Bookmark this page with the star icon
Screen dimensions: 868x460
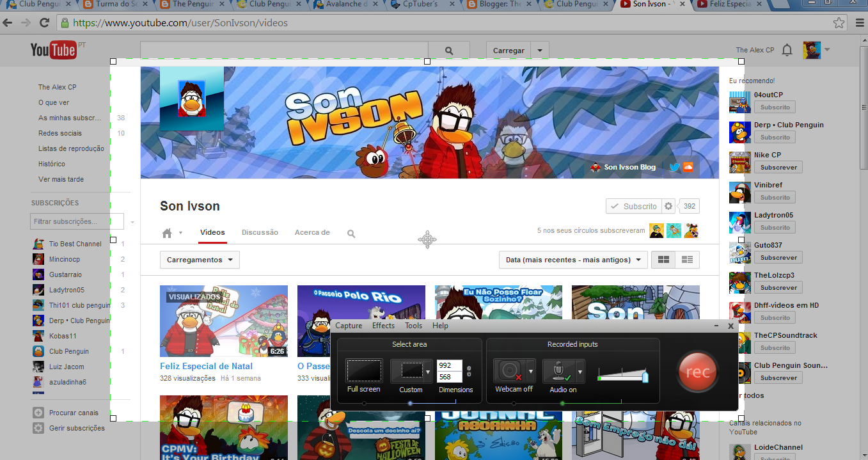tap(839, 23)
